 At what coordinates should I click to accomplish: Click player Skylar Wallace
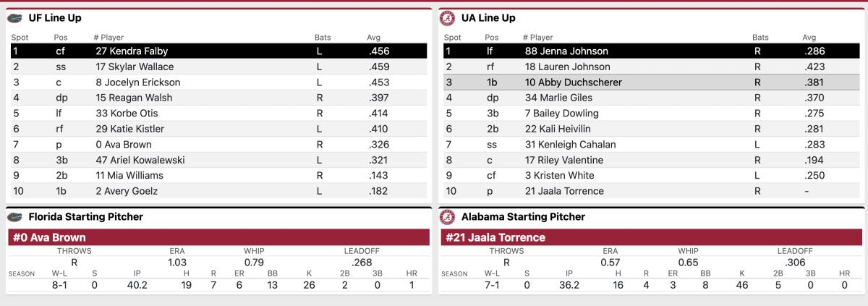pyautogui.click(x=135, y=67)
